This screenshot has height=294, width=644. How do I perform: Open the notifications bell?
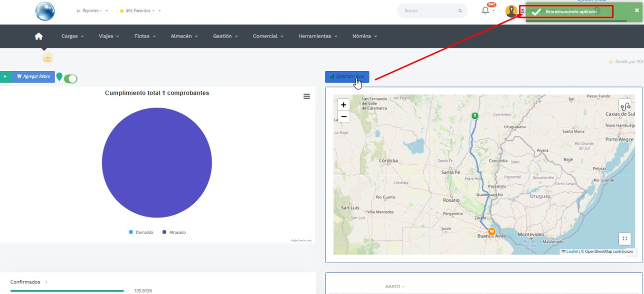485,10
